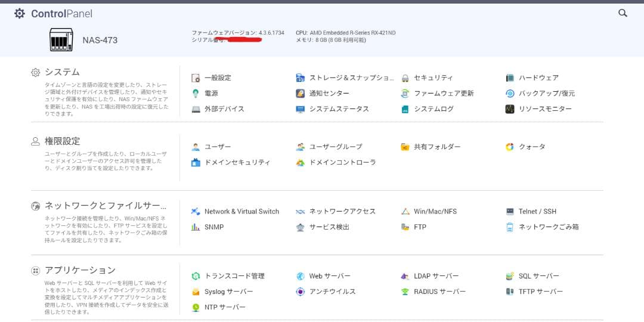Click the アンチウイルス text link
Image resolution: width=644 pixels, height=322 pixels.
click(x=332, y=292)
